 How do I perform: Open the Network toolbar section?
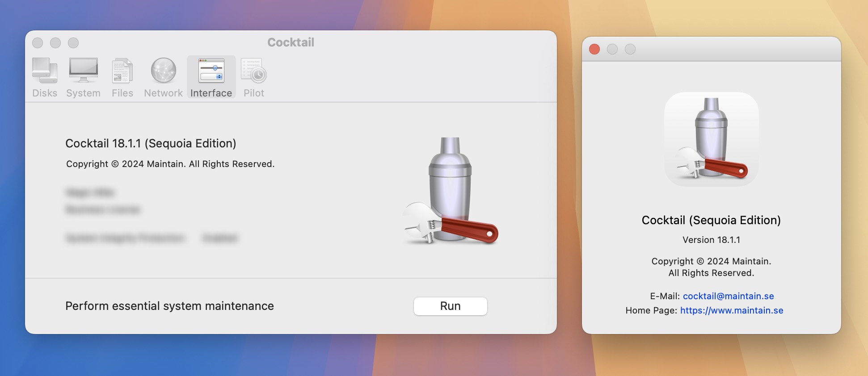tap(163, 78)
